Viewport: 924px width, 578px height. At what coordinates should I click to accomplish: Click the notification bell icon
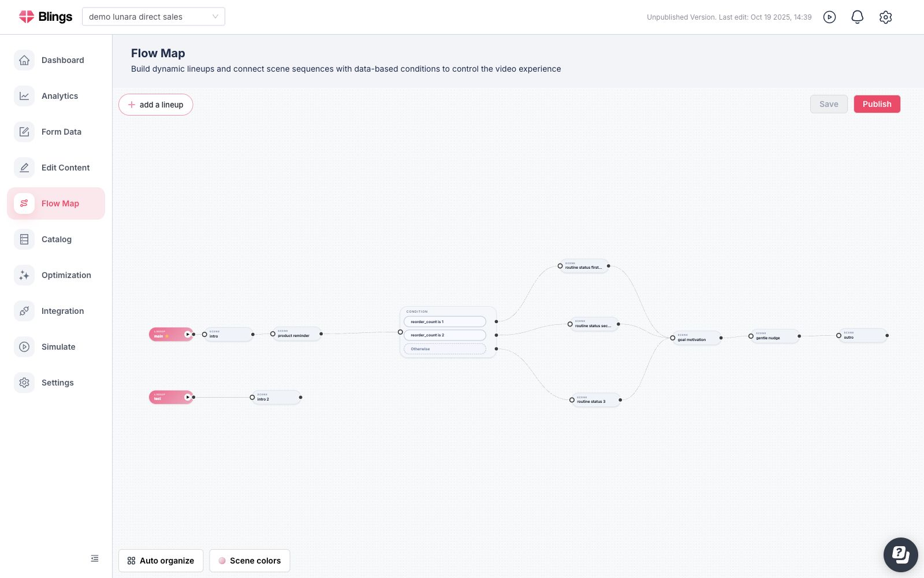tap(858, 17)
